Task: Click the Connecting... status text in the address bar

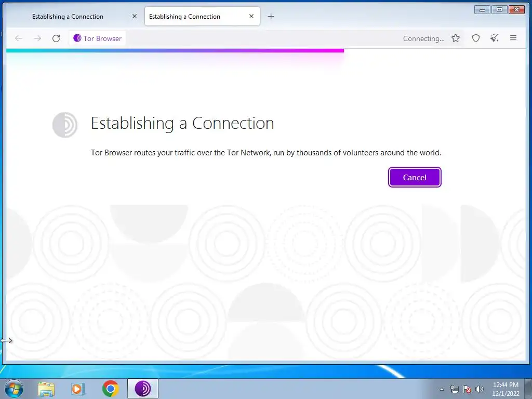Action: pos(424,38)
